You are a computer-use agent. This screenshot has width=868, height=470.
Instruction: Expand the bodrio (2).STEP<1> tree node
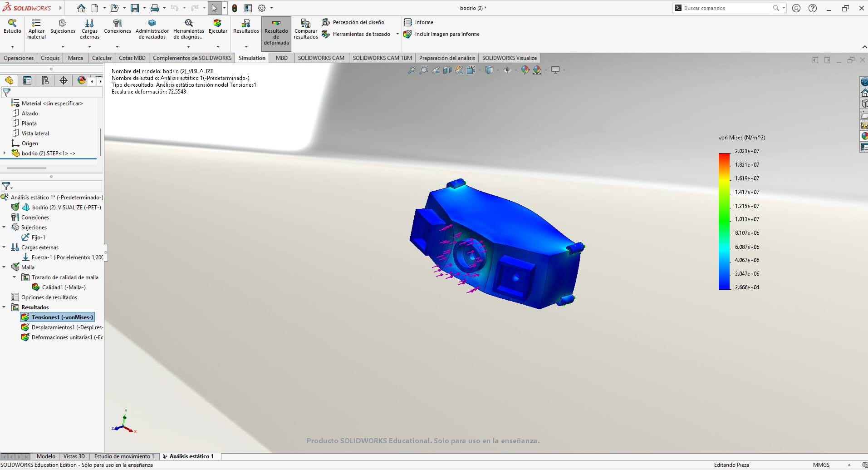pyautogui.click(x=5, y=153)
